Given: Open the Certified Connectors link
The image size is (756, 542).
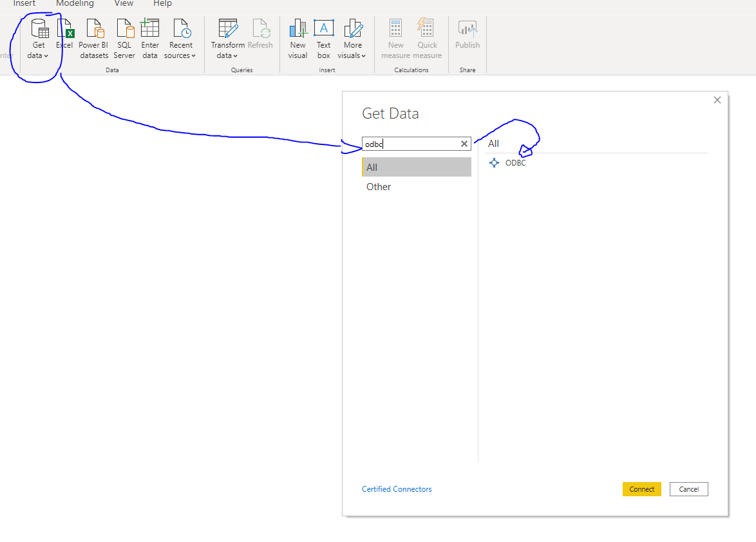Looking at the screenshot, I should [397, 489].
